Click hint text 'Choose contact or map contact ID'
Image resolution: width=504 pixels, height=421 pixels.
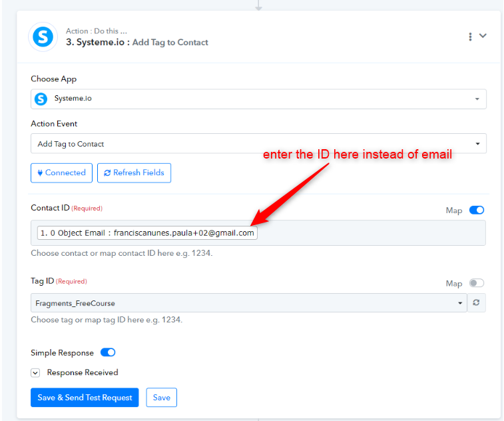pyautogui.click(x=121, y=253)
